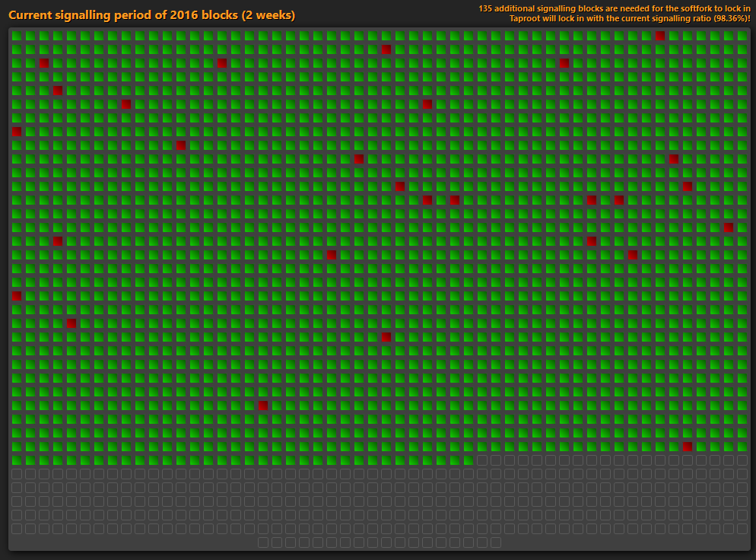
Task: Click the only red block in the top row
Action: tap(659, 36)
